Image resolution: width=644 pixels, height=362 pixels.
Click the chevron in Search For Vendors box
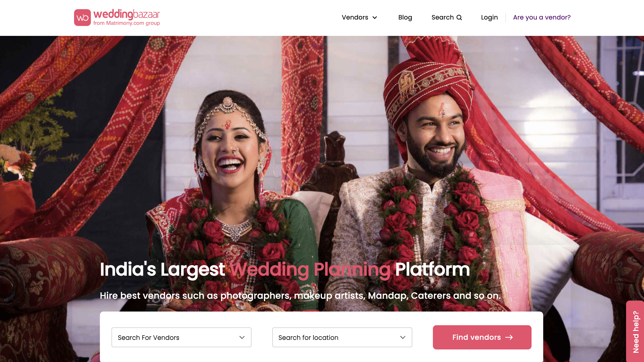click(242, 338)
